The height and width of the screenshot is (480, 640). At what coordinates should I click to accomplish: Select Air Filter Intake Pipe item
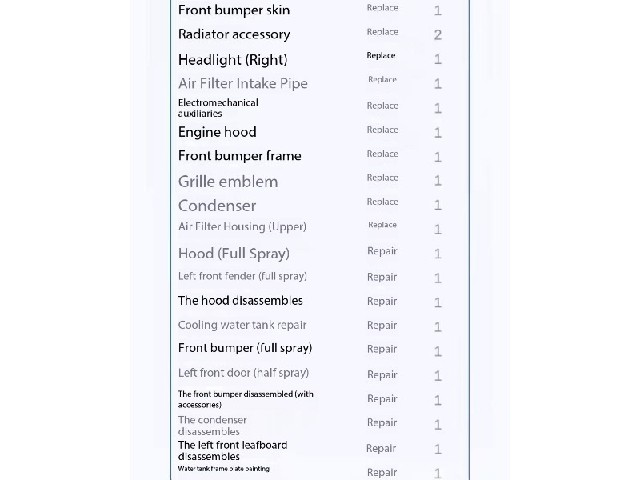coord(243,84)
